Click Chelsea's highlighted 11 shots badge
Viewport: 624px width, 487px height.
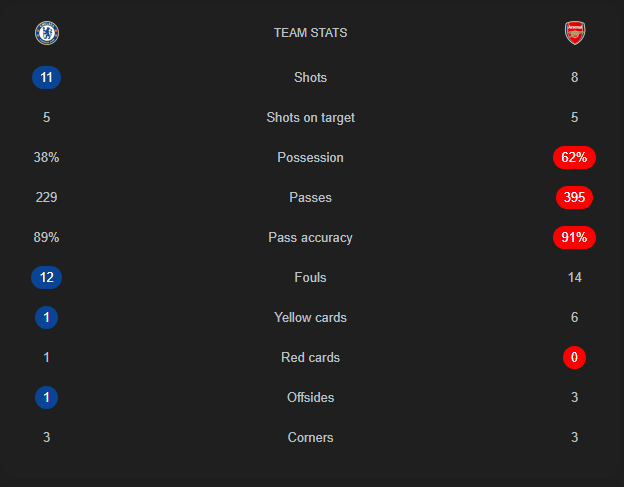click(x=46, y=77)
